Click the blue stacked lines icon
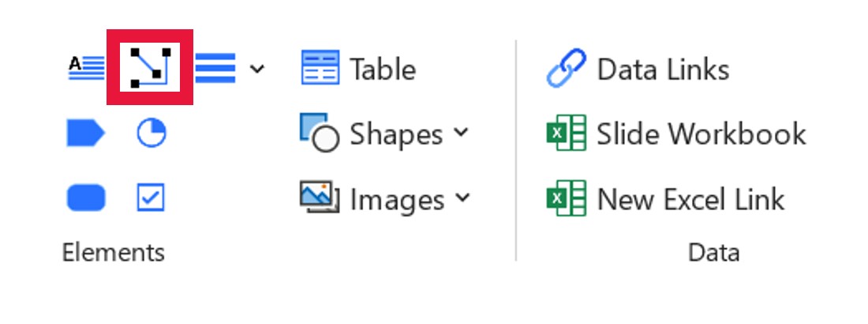868x324 pixels. pos(215,69)
